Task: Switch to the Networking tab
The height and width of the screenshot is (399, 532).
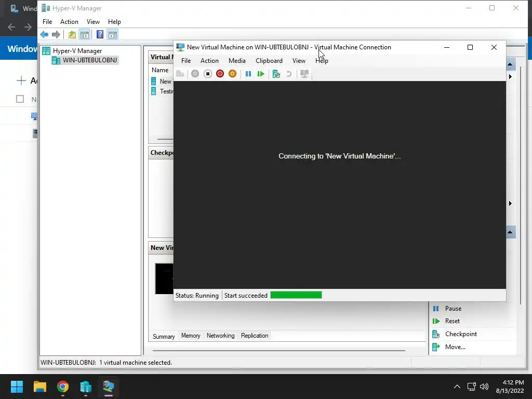Action: click(x=220, y=336)
